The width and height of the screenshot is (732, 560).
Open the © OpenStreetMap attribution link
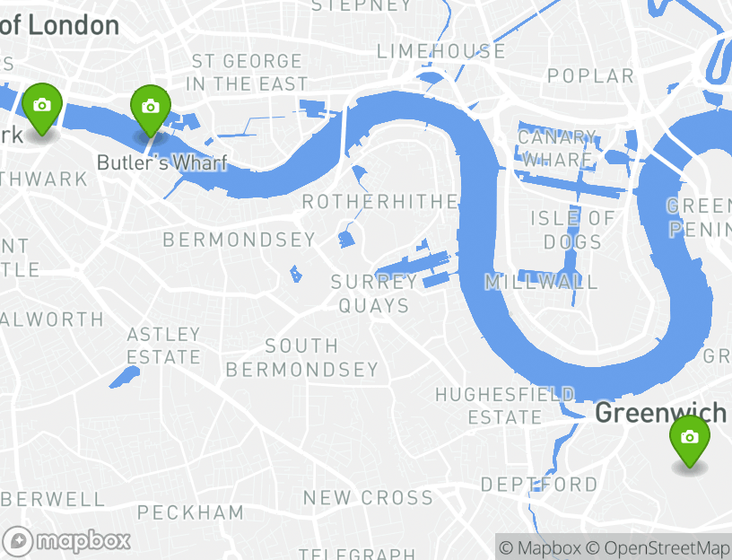(x=658, y=547)
